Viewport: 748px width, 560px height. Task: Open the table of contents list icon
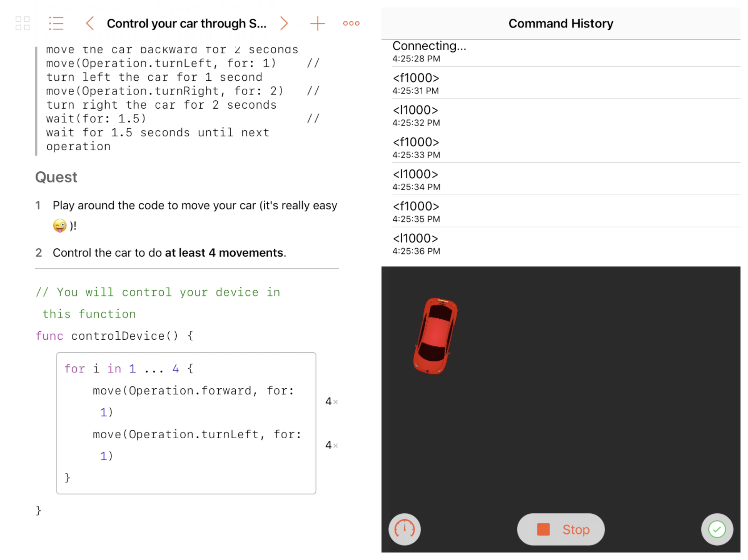click(x=56, y=23)
